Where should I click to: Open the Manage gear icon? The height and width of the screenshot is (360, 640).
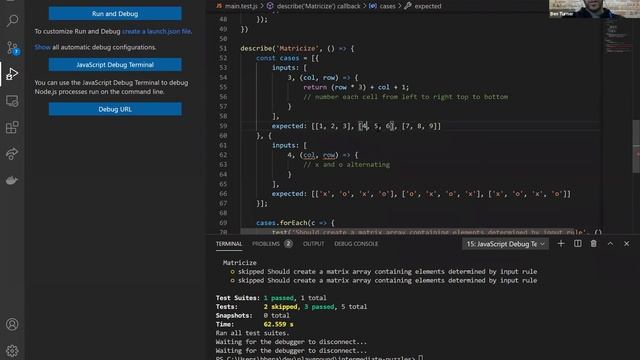[x=12, y=351]
